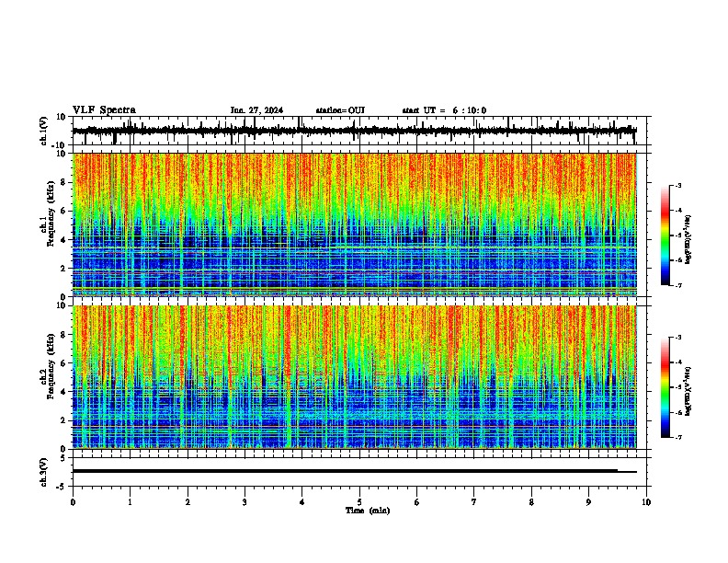The width and height of the screenshot is (728, 563).
Task: Click the ch.3 flat voltage trace
Action: (355, 471)
